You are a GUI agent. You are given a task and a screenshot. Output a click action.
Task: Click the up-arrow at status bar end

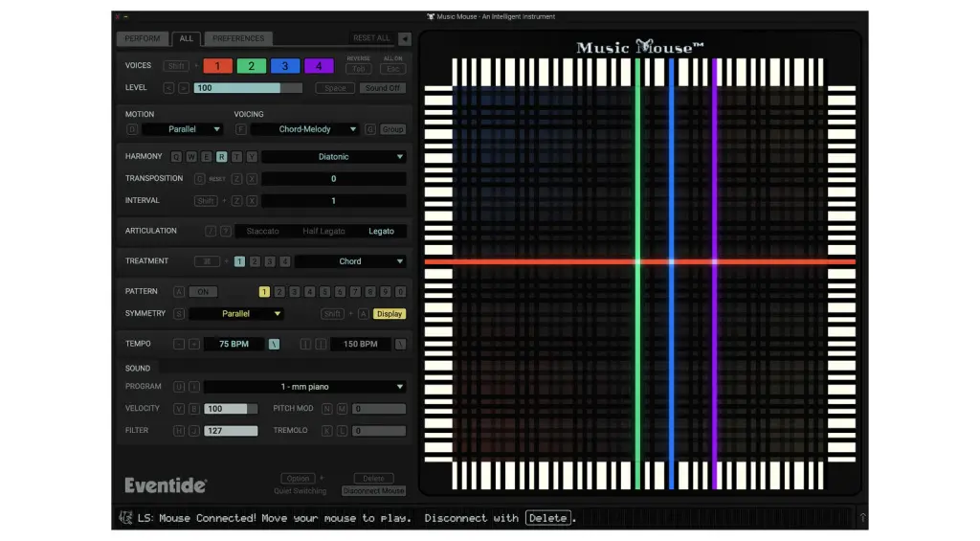pyautogui.click(x=862, y=518)
